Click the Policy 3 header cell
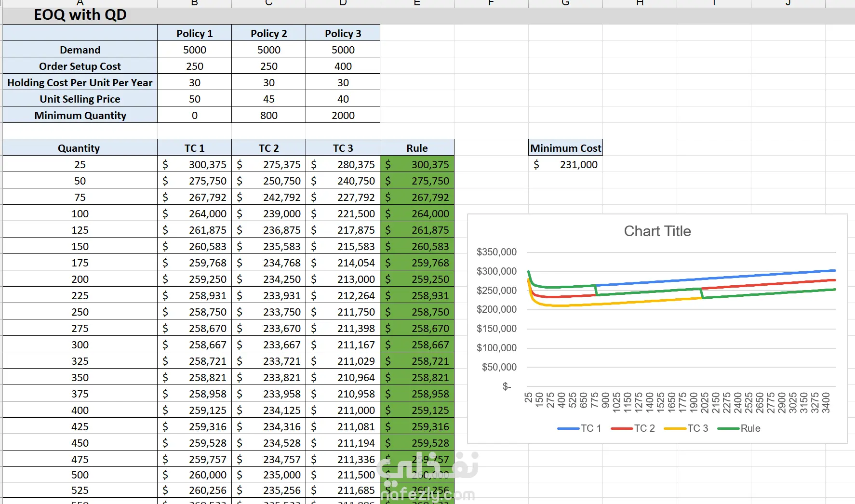 pos(343,33)
